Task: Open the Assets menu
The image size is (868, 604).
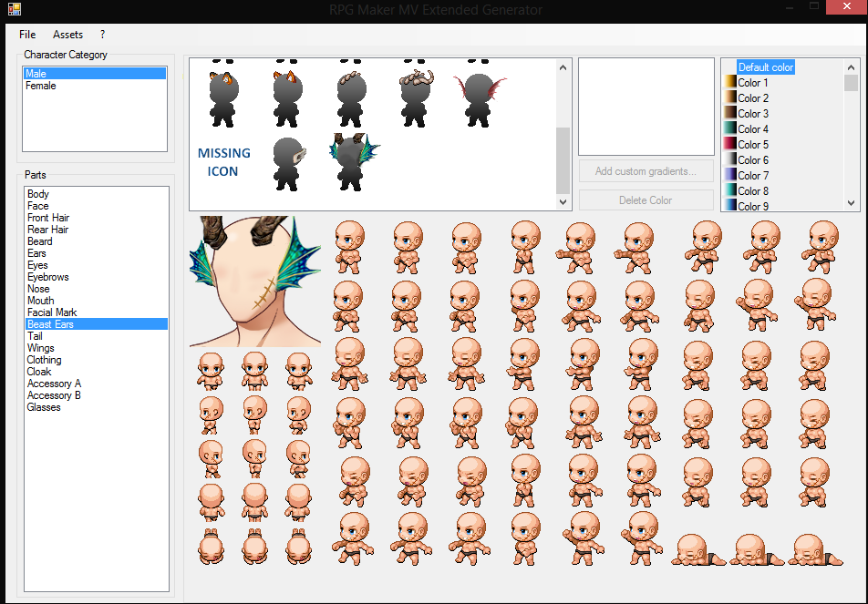Action: pyautogui.click(x=67, y=35)
